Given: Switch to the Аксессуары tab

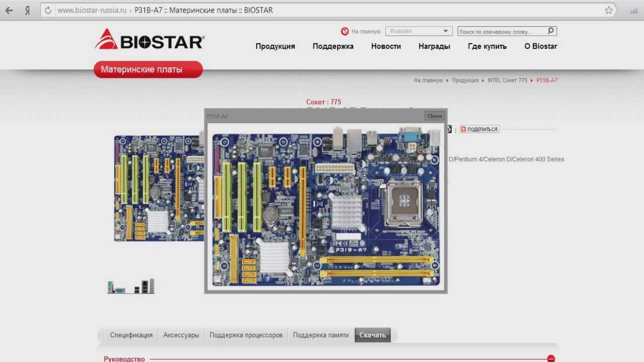Looking at the screenshot, I should click(x=181, y=335).
